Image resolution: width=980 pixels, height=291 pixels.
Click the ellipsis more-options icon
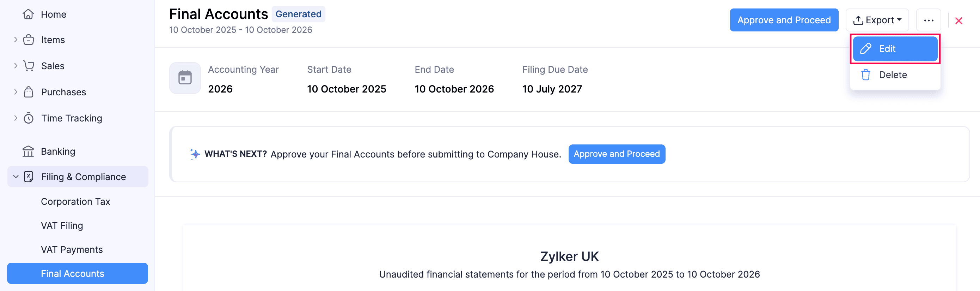pyautogui.click(x=929, y=20)
